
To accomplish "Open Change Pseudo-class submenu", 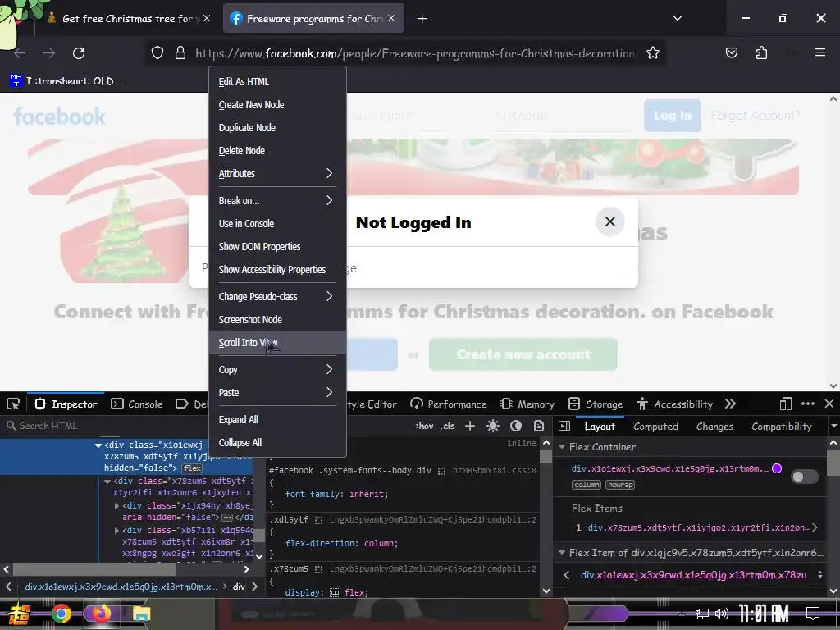I will [x=277, y=296].
